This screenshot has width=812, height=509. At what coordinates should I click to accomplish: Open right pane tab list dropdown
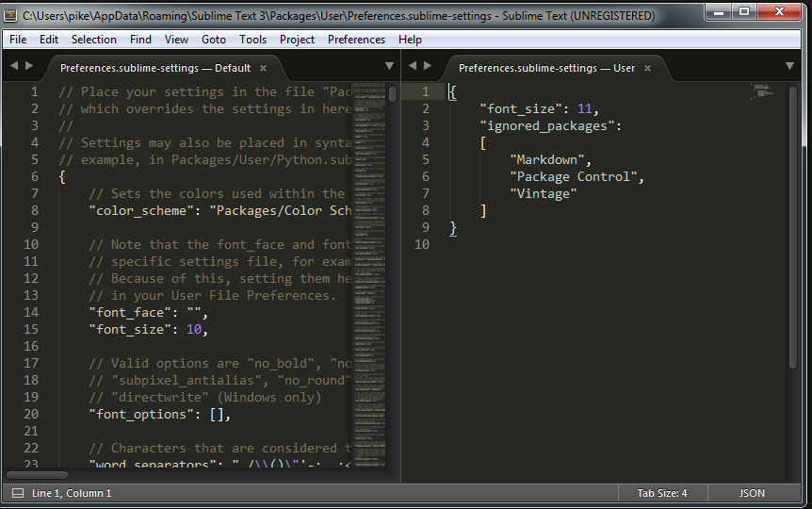pos(789,66)
